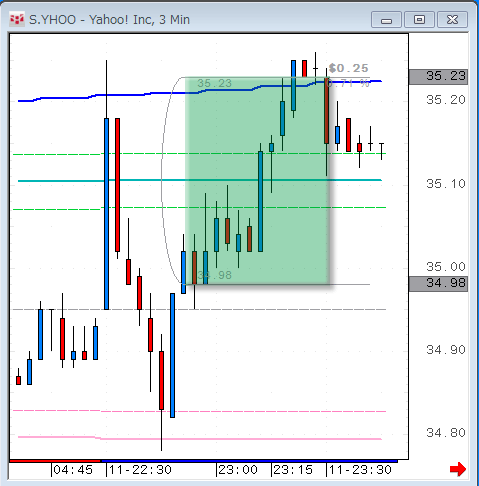Select the $0.25 measurement label
The height and width of the screenshot is (486, 479).
[x=349, y=68]
